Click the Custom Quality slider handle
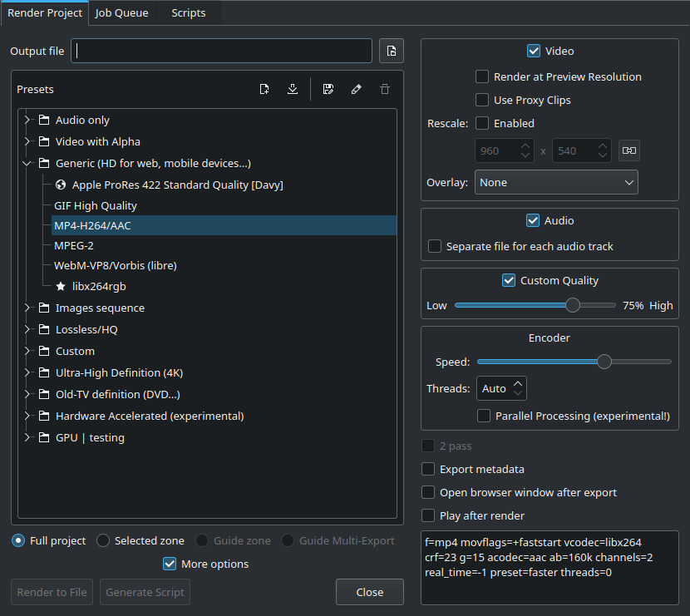The height and width of the screenshot is (616, 690). pyautogui.click(x=573, y=305)
